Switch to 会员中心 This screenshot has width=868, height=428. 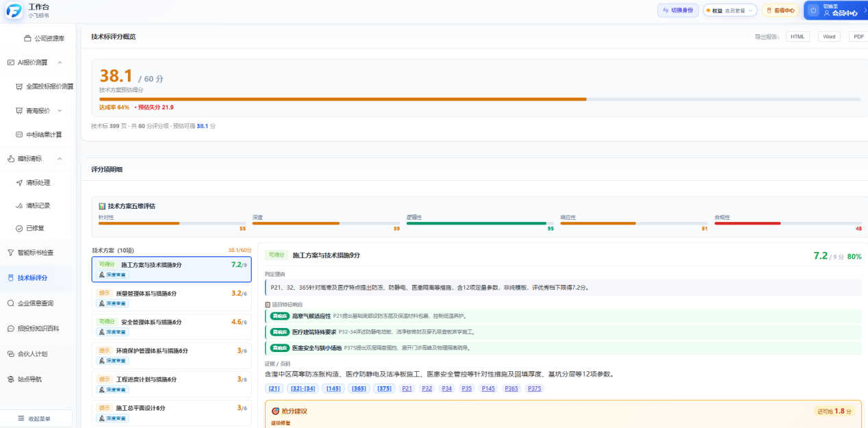(835, 10)
